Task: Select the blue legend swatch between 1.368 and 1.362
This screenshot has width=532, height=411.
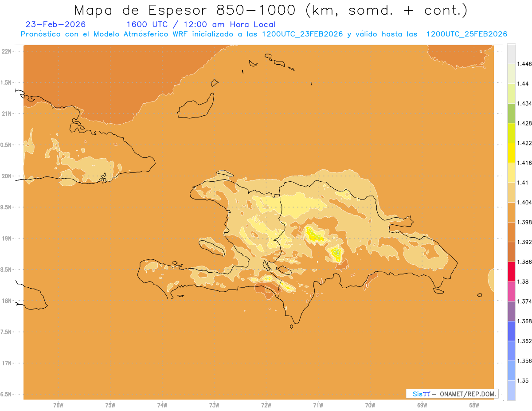Action: 511,331
